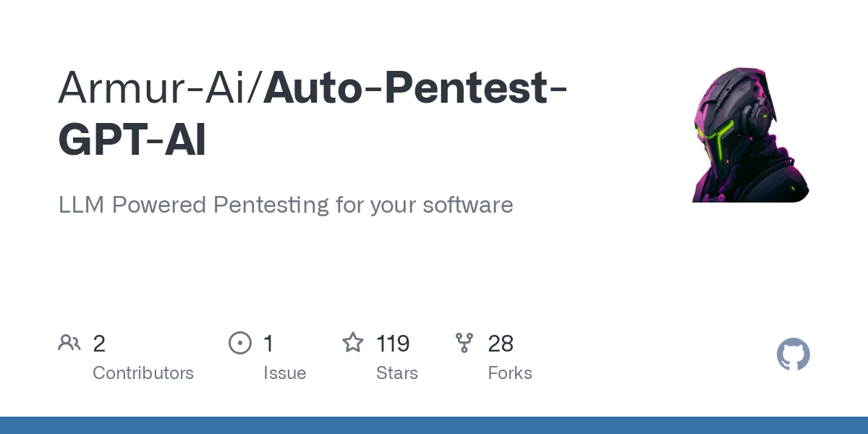Open the Issue label
The width and height of the screenshot is (868, 434).
[284, 373]
